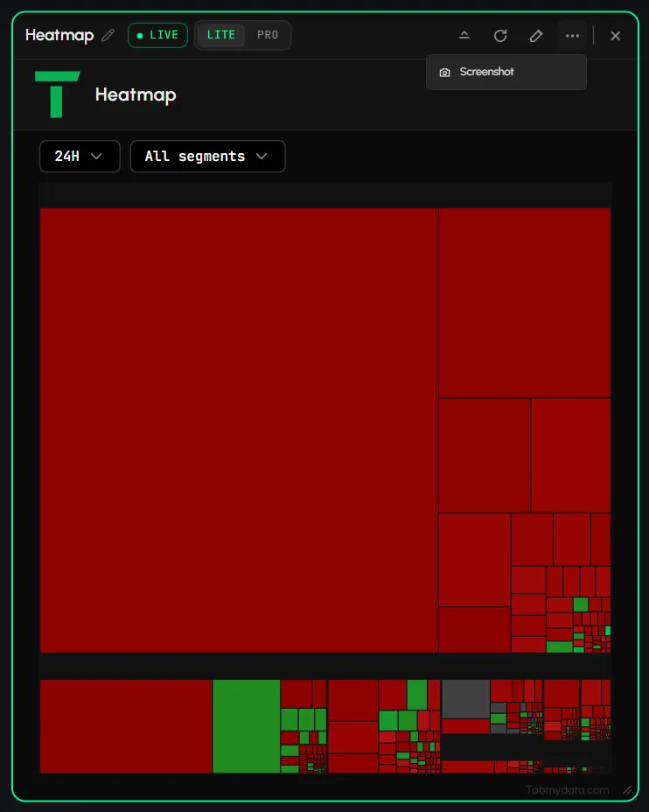Open the three-dots more options menu
Image resolution: width=649 pixels, height=812 pixels.
click(x=572, y=36)
